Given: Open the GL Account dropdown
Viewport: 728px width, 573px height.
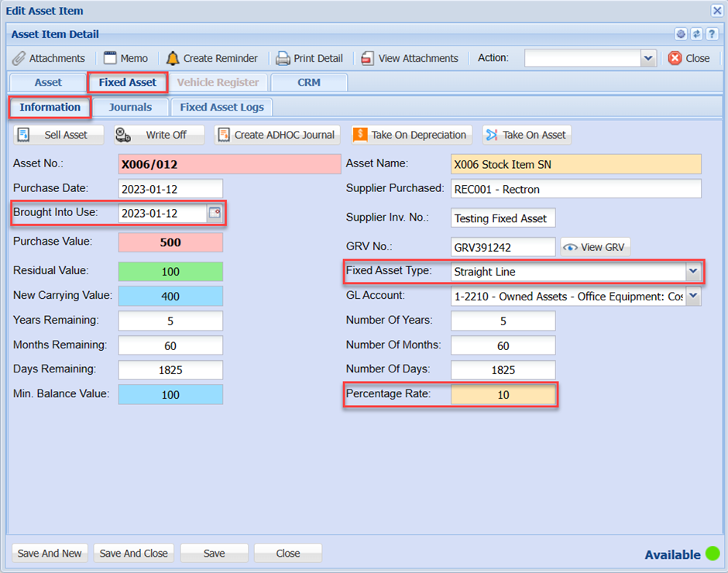Looking at the screenshot, I should click(693, 297).
